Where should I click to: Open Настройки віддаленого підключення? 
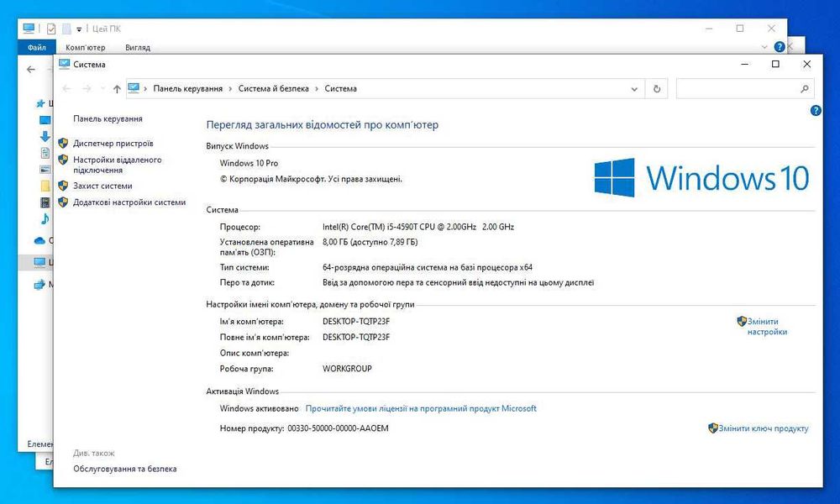pos(118,165)
